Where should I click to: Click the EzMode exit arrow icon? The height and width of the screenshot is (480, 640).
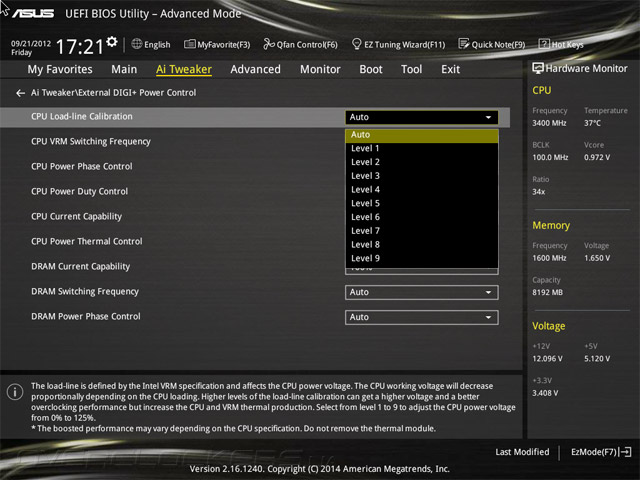click(x=626, y=452)
